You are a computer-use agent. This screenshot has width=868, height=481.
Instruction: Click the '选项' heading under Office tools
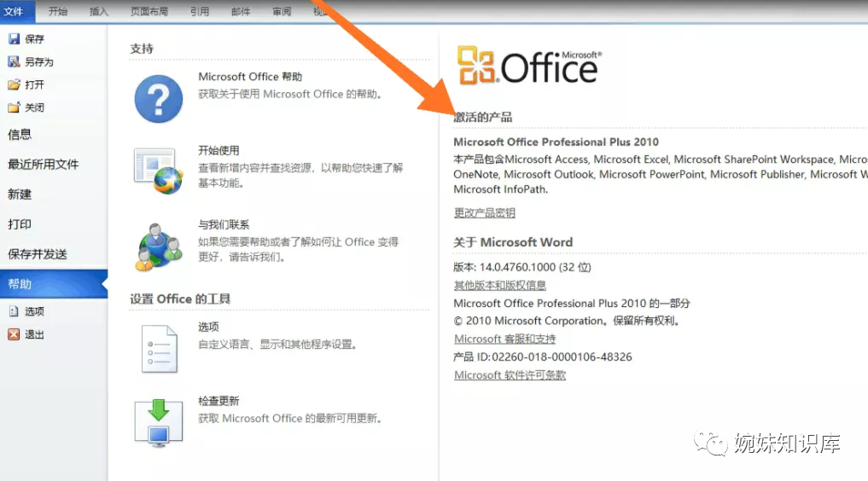[x=209, y=327]
